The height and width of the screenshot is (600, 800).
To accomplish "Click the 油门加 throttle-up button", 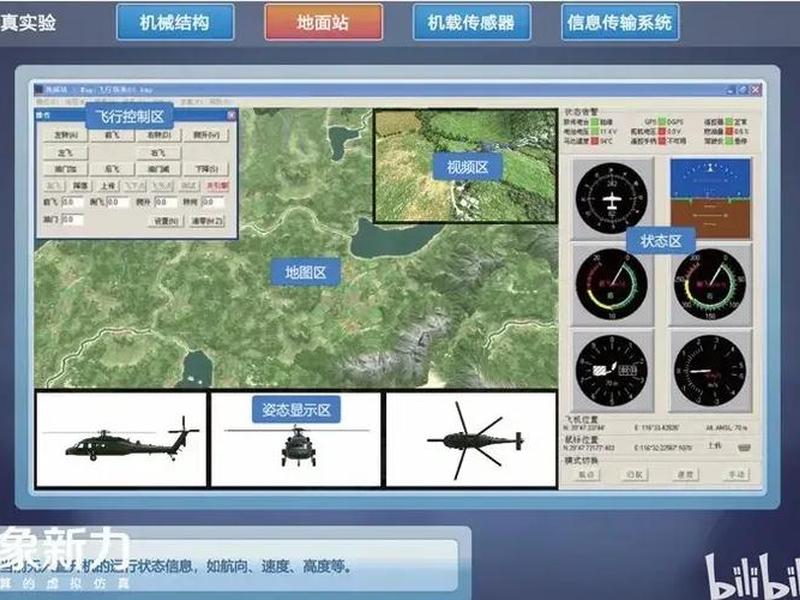I will pyautogui.click(x=65, y=169).
